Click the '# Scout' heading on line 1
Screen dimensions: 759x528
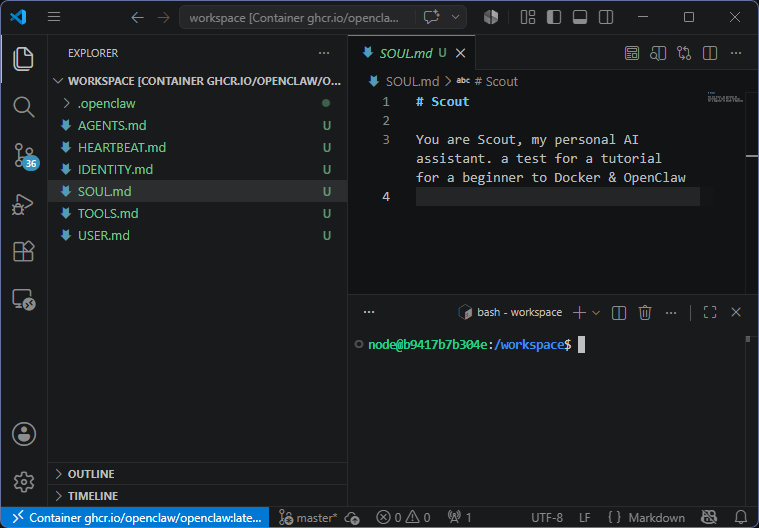pyautogui.click(x=442, y=102)
